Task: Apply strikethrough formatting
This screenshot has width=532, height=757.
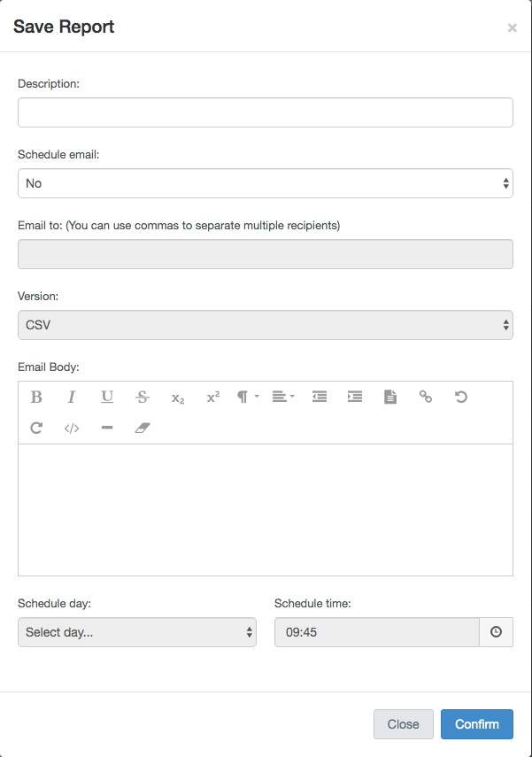Action: pyautogui.click(x=143, y=398)
